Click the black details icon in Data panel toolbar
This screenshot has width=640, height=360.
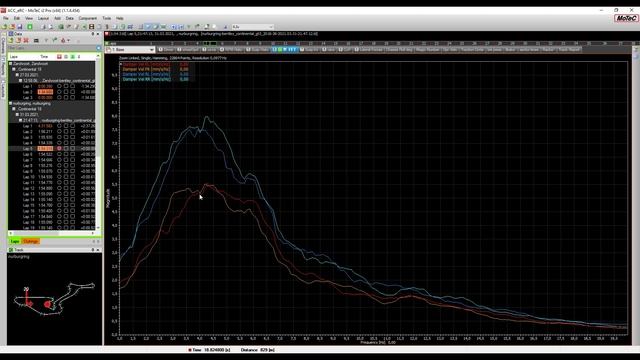36,40
